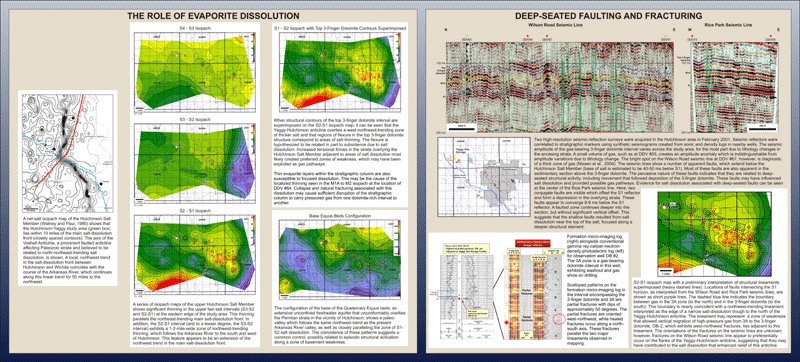
Task: Select the S3 - S2 Isopach map
Action: tap(194, 165)
